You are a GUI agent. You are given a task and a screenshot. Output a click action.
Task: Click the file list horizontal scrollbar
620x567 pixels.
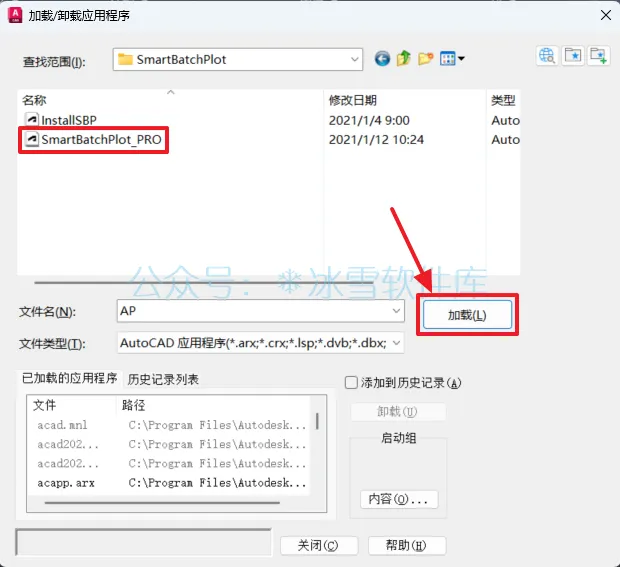(204, 282)
